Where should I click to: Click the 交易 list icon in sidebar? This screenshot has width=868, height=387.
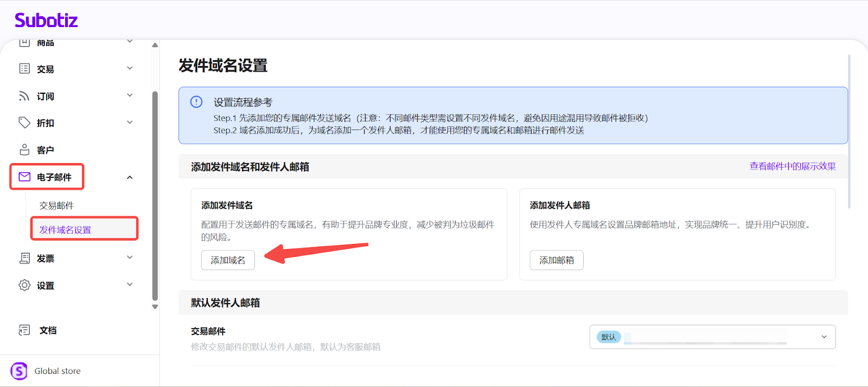click(24, 68)
